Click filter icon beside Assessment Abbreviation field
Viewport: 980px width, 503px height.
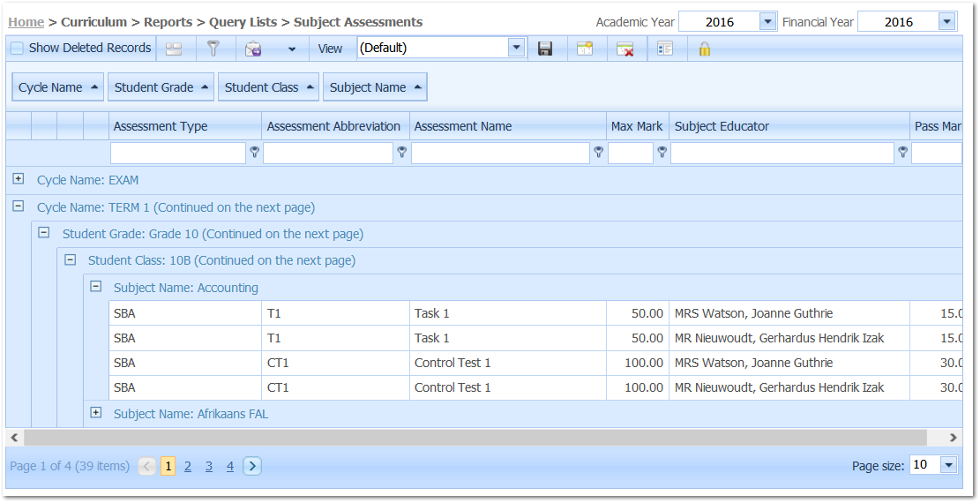coord(402,152)
